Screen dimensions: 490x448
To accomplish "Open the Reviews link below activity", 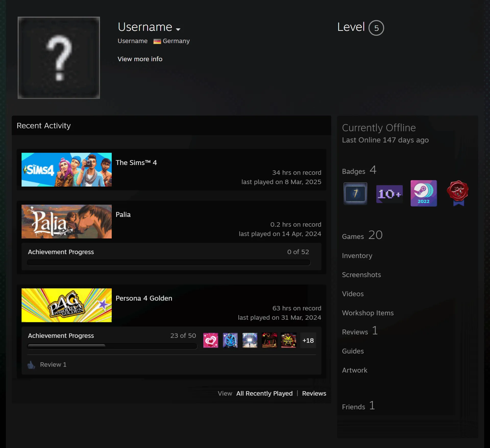I will click(x=314, y=393).
